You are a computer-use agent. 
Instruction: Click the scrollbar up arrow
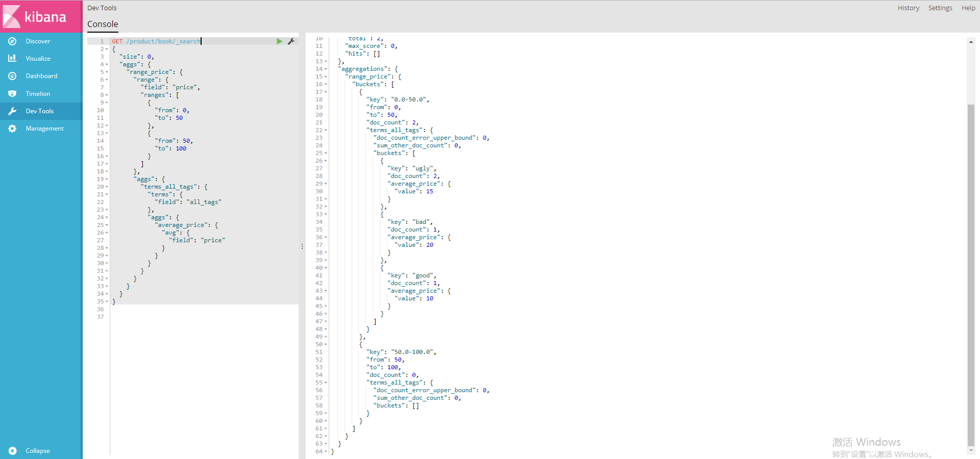971,42
